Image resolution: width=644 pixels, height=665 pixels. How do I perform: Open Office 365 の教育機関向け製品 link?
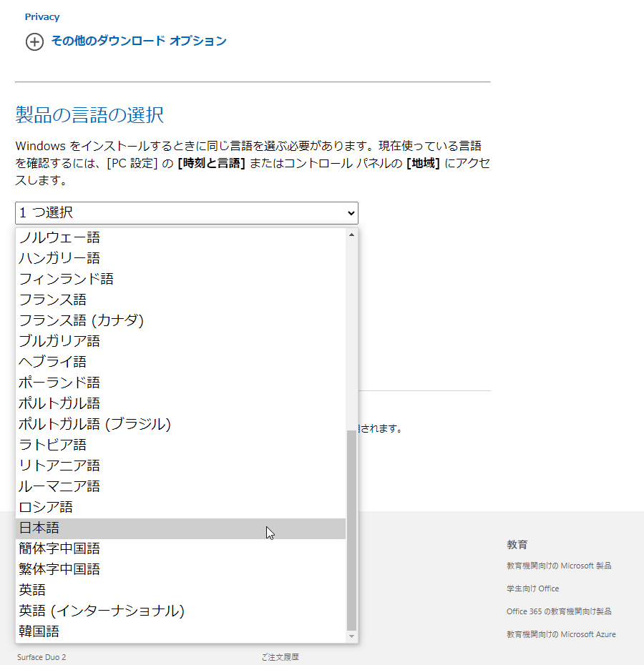(x=559, y=611)
